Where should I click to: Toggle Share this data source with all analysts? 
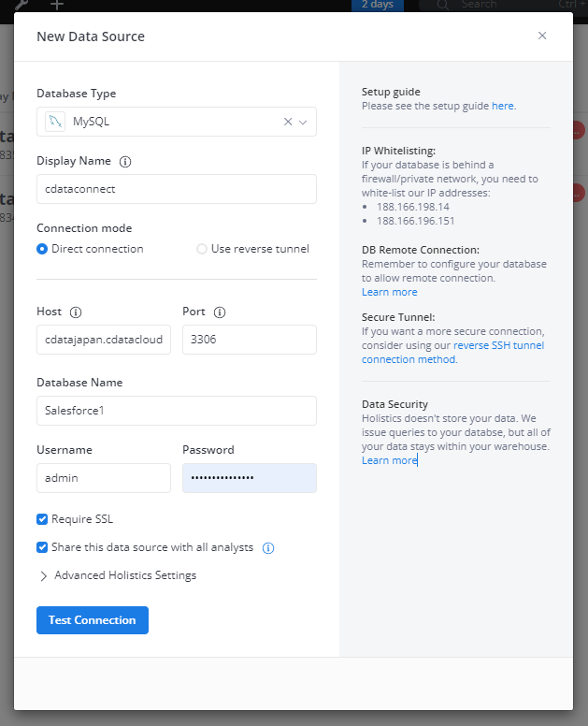point(42,547)
